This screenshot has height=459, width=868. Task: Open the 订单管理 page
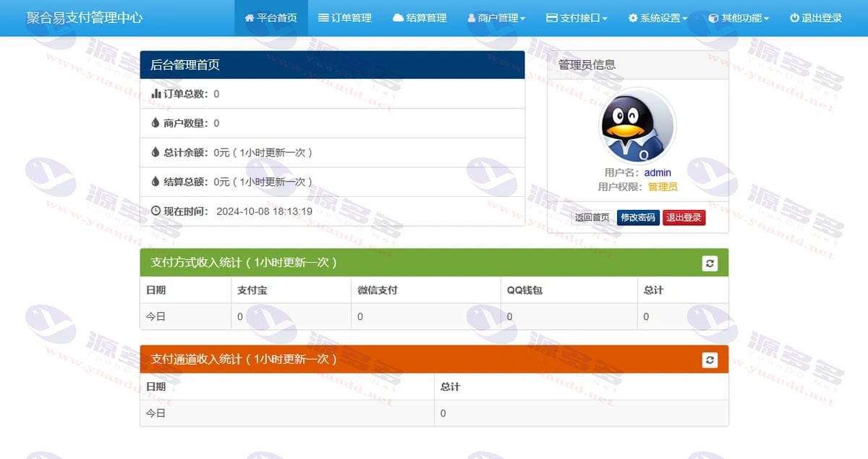coord(345,18)
